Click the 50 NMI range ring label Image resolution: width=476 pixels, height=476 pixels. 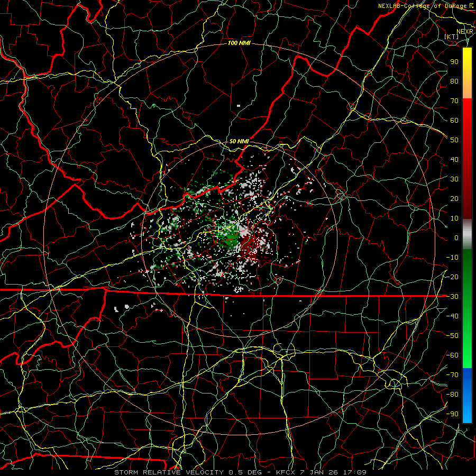239,141
